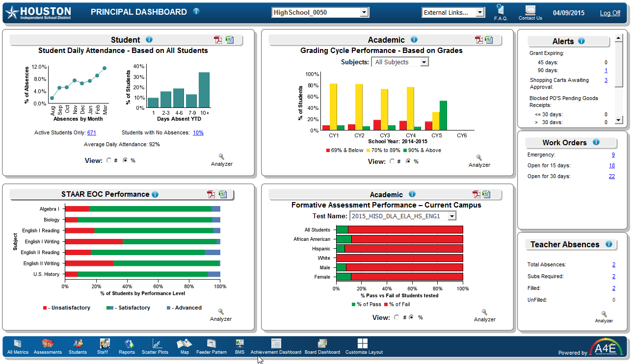Screen dimensions: 633x364
Task: Open the HighSchool_0050 campus dropdown
Action: coord(320,13)
